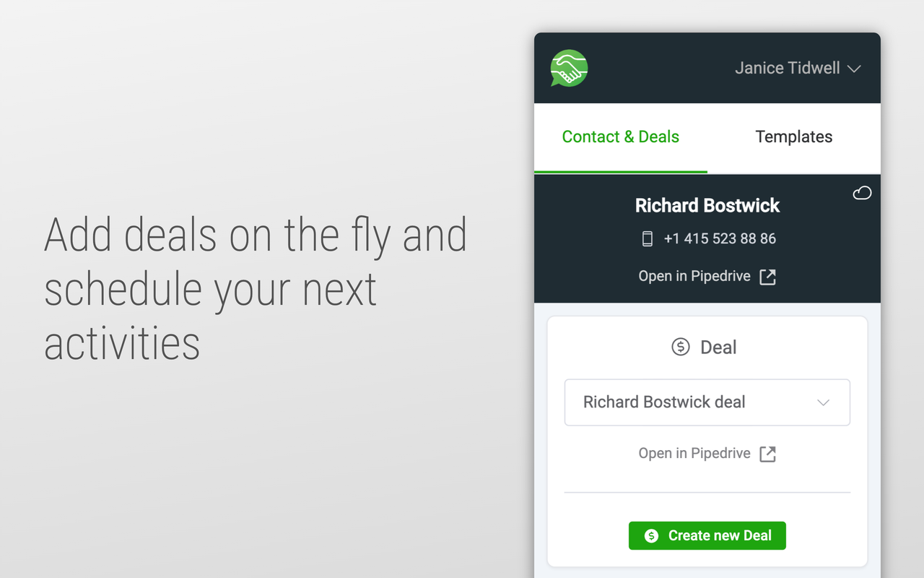This screenshot has height=578, width=924.
Task: Follow the deal's Open in Pipedrive link
Action: pos(694,453)
